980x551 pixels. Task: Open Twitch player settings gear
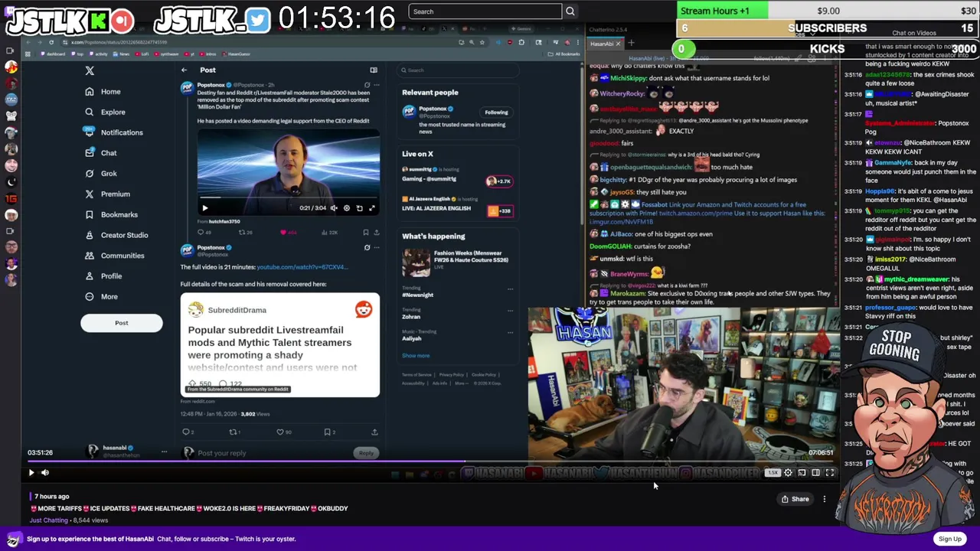coord(788,473)
